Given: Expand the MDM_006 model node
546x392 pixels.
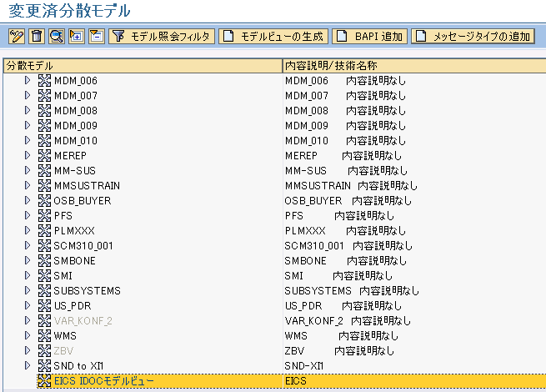Looking at the screenshot, I should [x=28, y=81].
